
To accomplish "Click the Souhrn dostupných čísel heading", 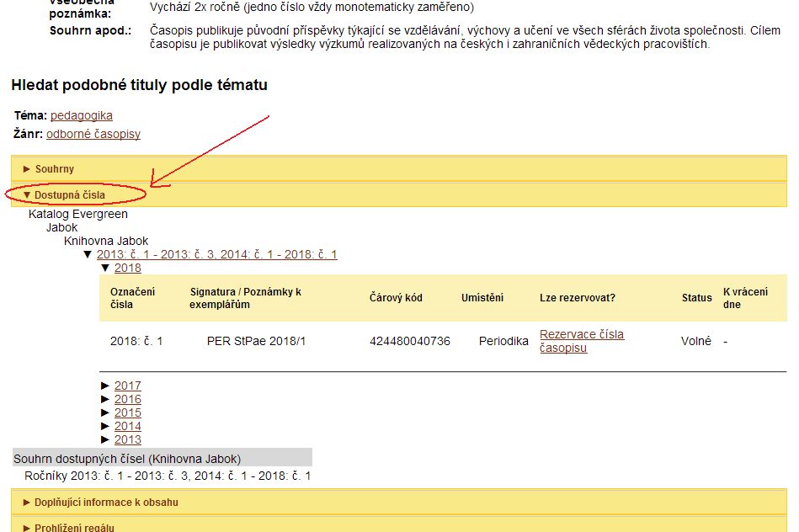I will pos(127,459).
